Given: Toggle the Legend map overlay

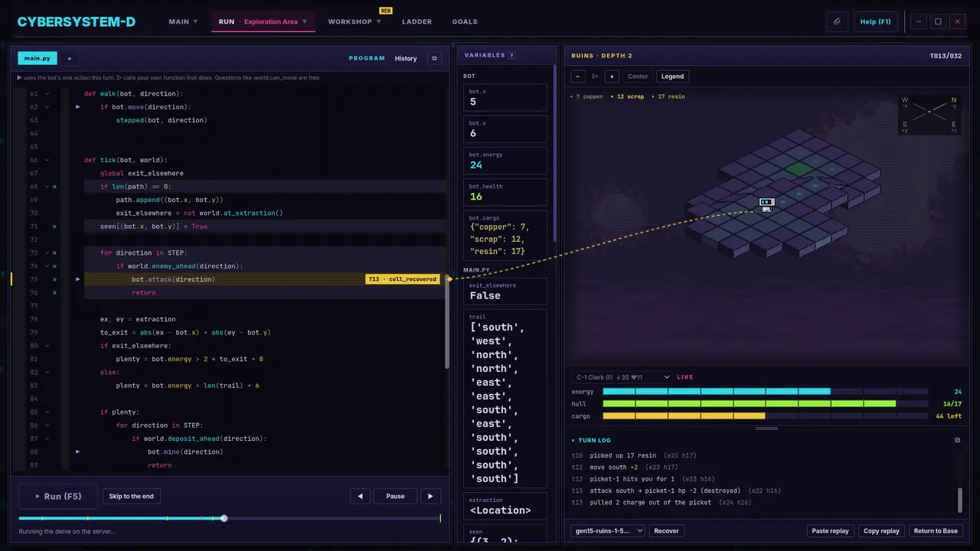Looking at the screenshot, I should 672,77.
